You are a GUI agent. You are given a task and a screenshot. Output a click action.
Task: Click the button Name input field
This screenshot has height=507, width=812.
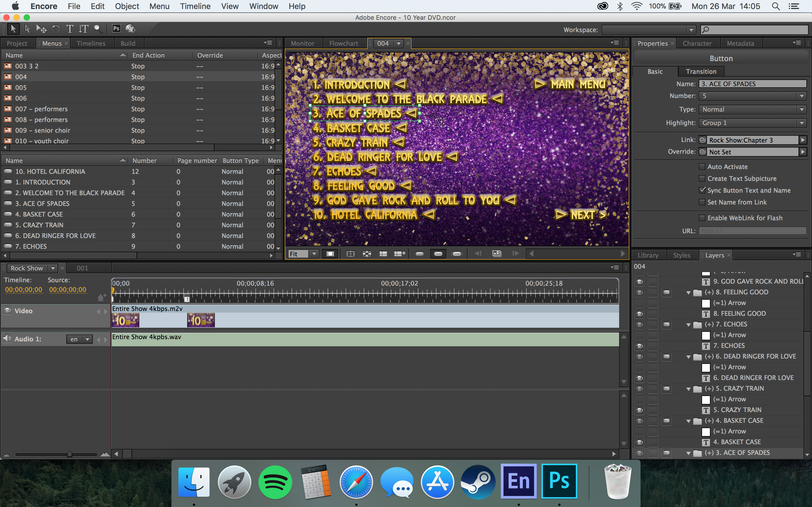click(752, 84)
